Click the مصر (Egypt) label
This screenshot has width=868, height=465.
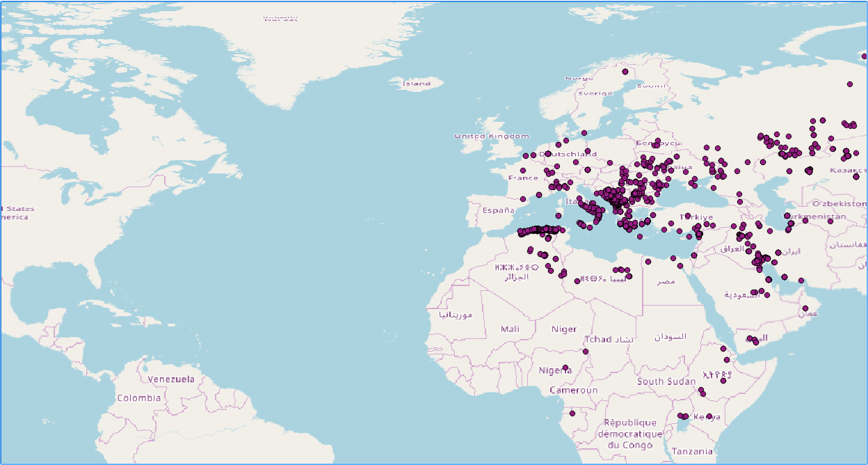(666, 281)
